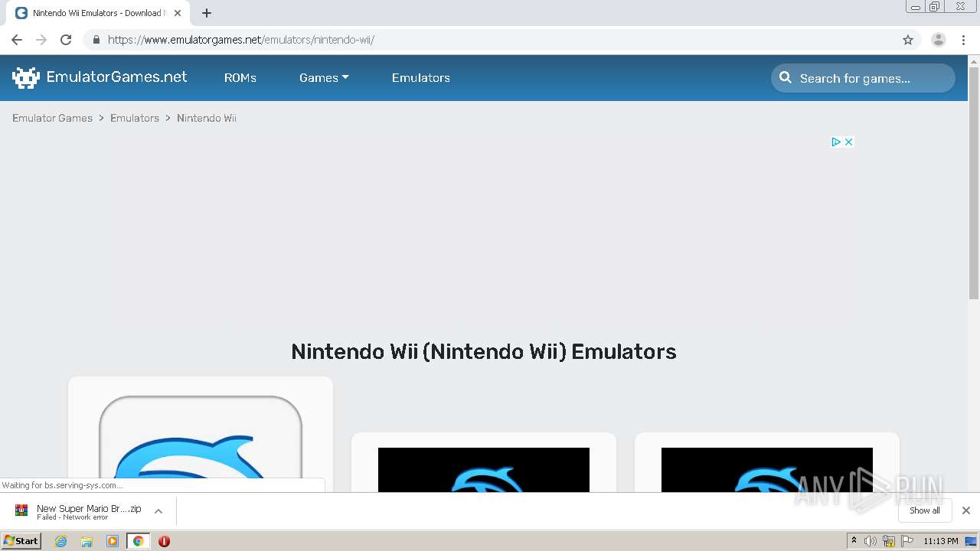Click the network tray icon
This screenshot has height=551, width=980.
pos(889,541)
